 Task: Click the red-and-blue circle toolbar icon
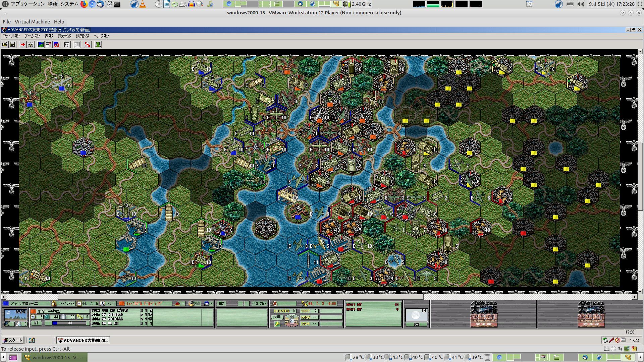click(56, 45)
